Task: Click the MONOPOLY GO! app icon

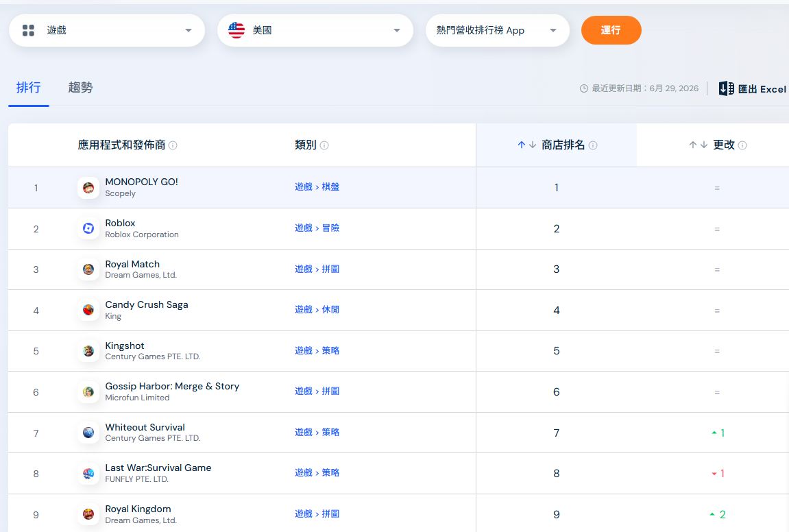Action: pos(88,188)
